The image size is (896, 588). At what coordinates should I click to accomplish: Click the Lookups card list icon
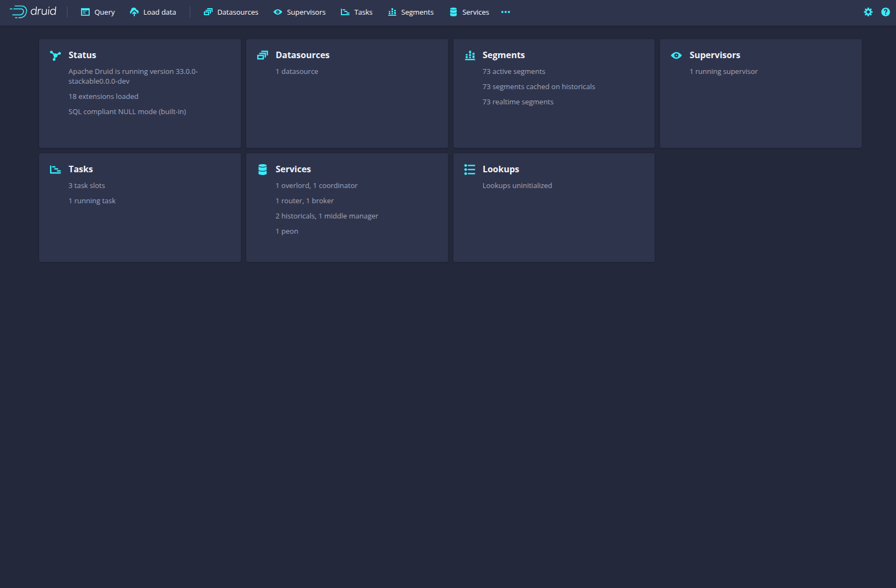[x=470, y=170]
